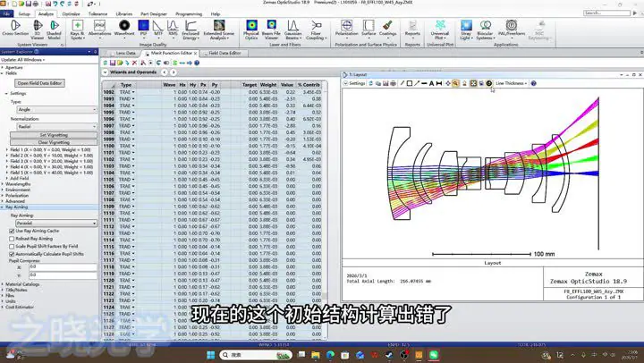Activate the zoom magnifier in Layout toolbar

(455, 83)
